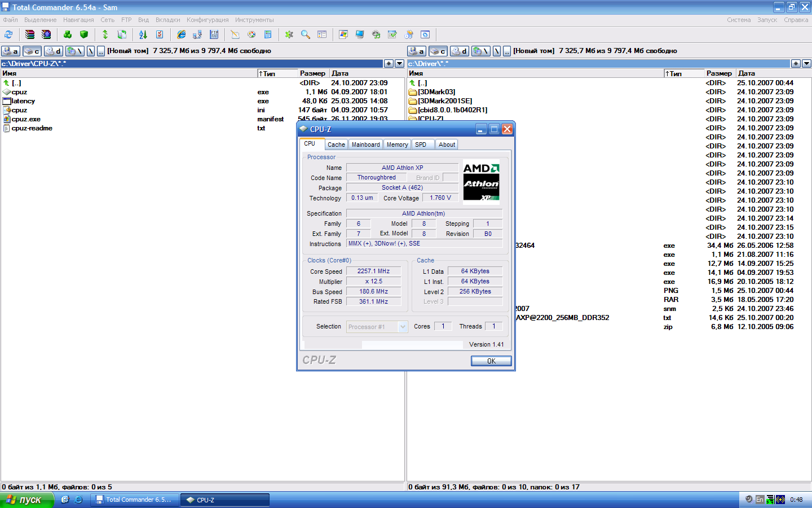Switch to the About tab in CPU-Z
Viewport: 812px width, 508px height.
(447, 144)
